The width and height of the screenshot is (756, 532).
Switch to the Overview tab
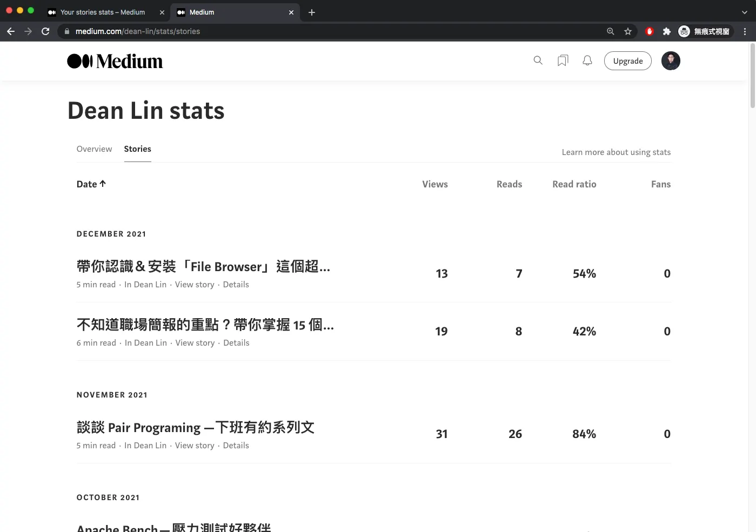(95, 149)
